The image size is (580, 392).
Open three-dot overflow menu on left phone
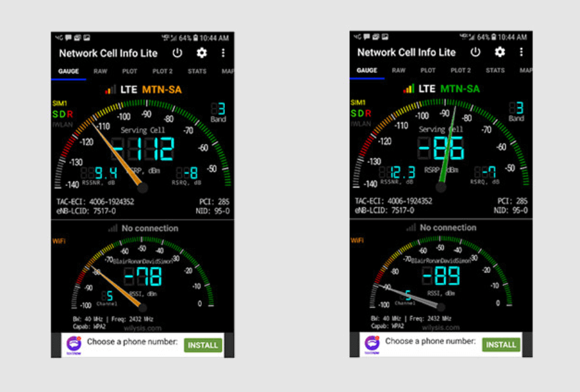coord(224,53)
